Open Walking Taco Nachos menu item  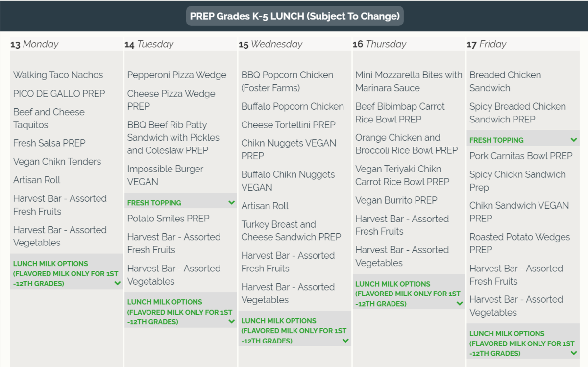58,75
